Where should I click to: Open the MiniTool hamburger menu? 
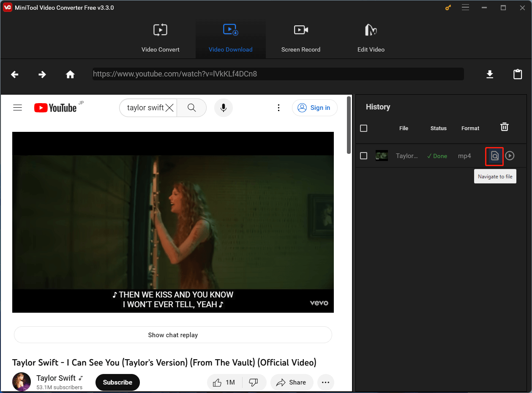pyautogui.click(x=466, y=8)
